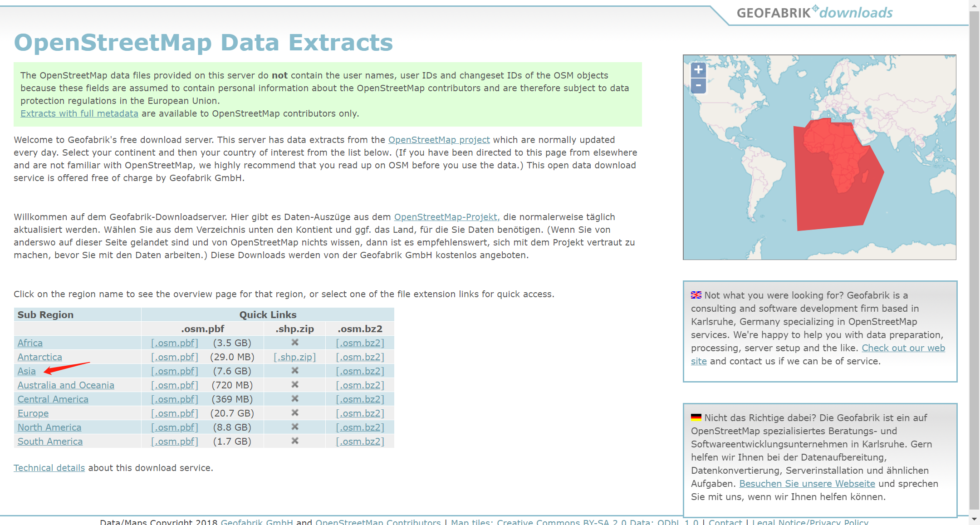The height and width of the screenshot is (525, 980).
Task: Zoom in on the world map
Action: click(x=698, y=70)
